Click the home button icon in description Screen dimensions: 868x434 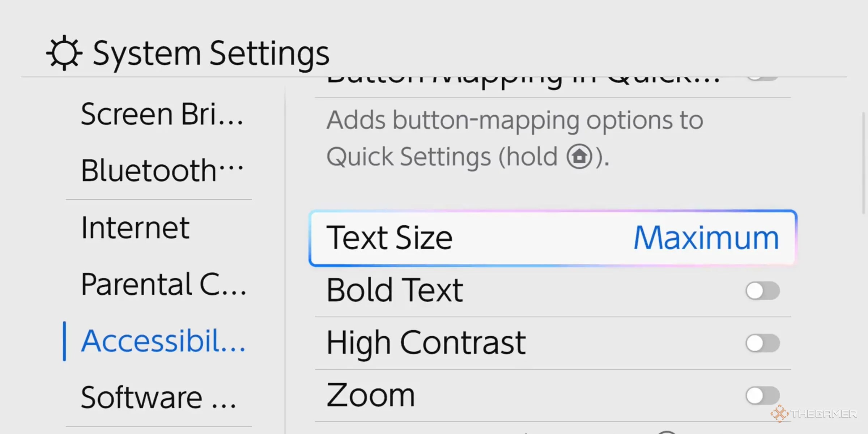579,157
